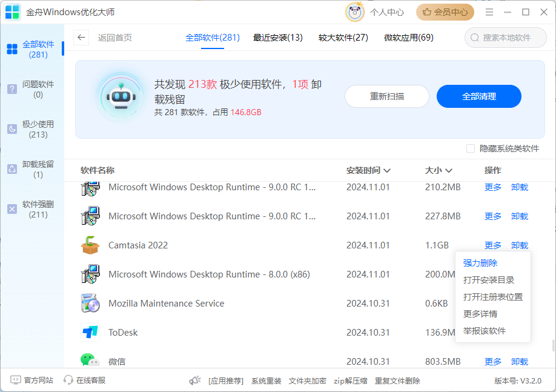Toggle 隐藏系统类软件 checkbox

471,148
